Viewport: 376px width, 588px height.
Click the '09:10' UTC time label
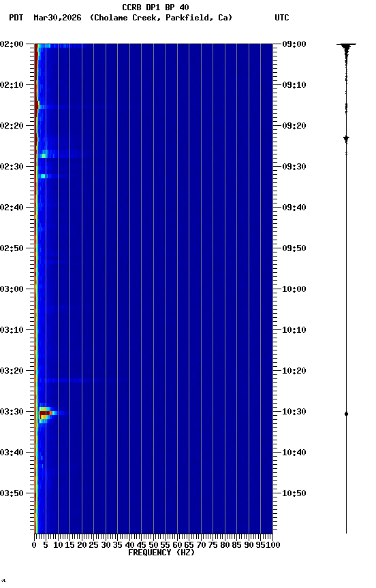[x=294, y=85]
